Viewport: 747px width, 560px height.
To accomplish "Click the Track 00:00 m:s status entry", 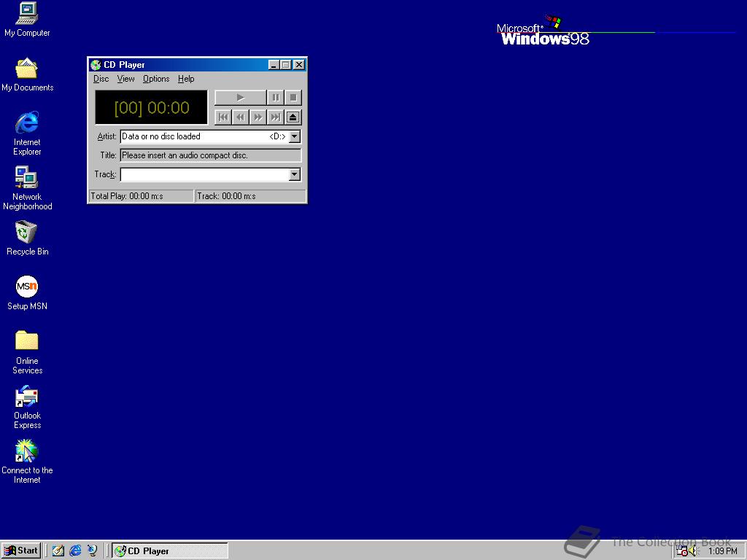I will pyautogui.click(x=251, y=196).
